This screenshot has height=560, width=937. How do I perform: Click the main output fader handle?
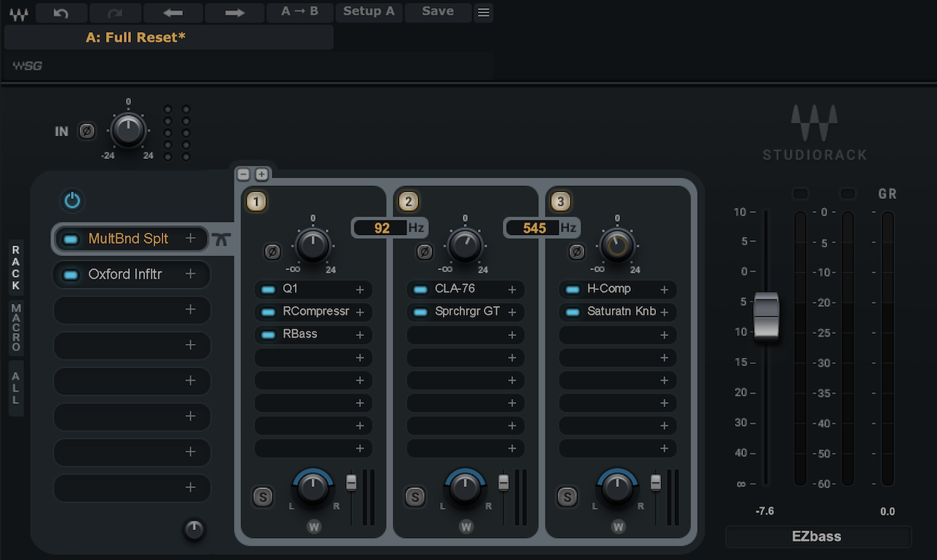pos(766,316)
